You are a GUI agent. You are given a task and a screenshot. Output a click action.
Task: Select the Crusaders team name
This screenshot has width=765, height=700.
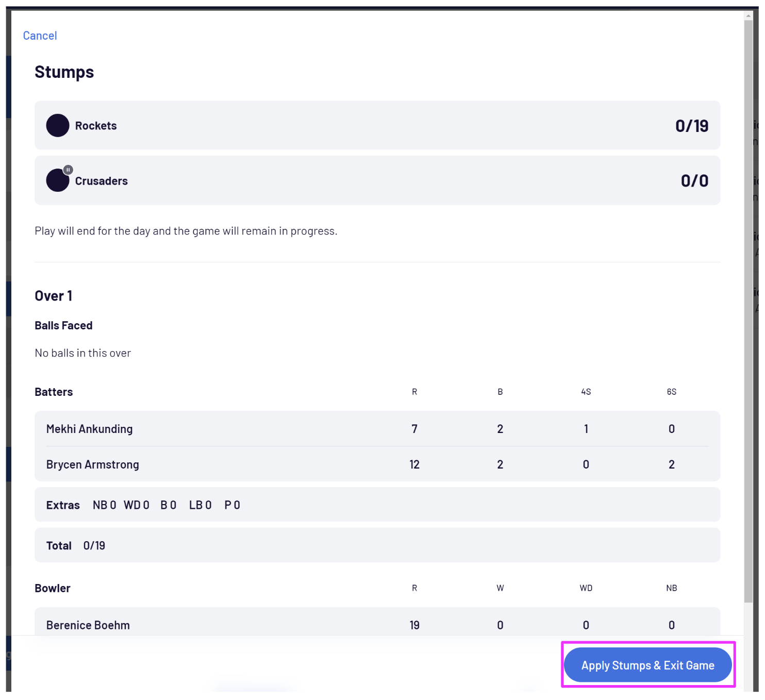pyautogui.click(x=102, y=181)
